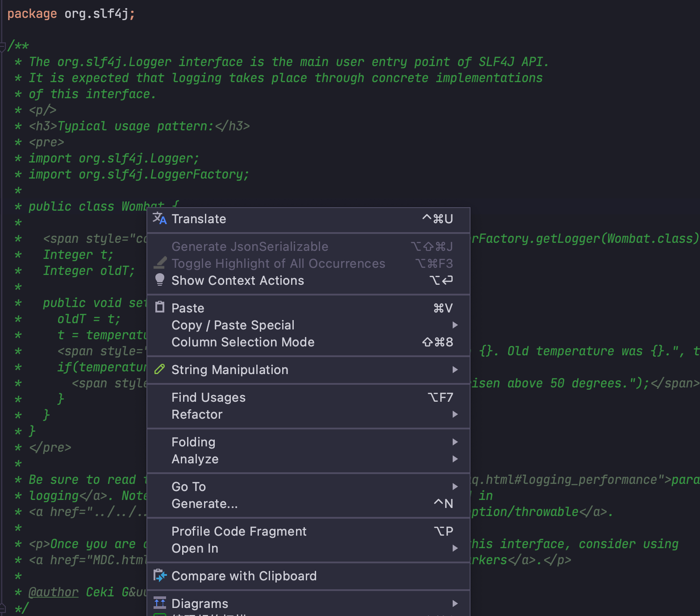Click 'Old temperature was' text
Image resolution: width=700 pixels, height=616 pixels.
coord(575,351)
